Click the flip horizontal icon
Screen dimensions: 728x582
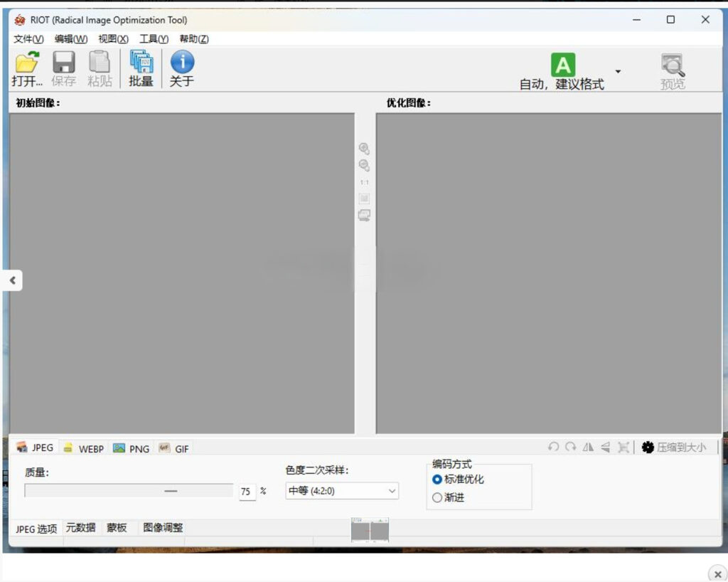click(x=588, y=447)
